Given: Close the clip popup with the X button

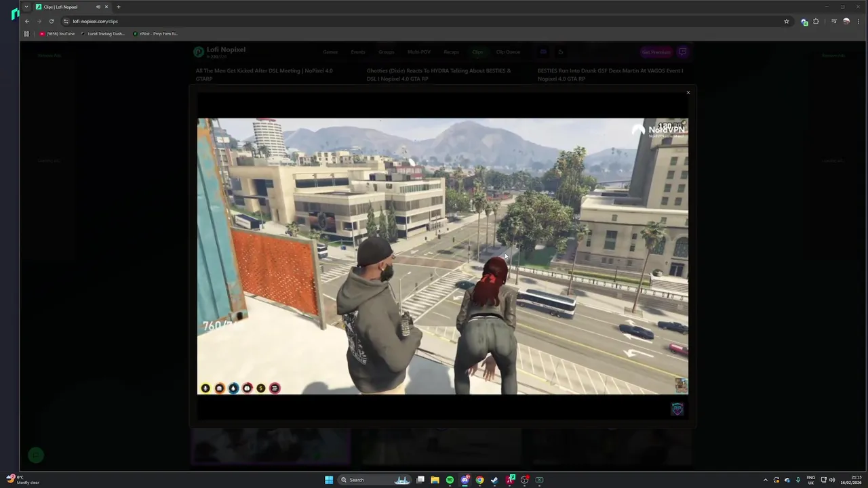Looking at the screenshot, I should tap(688, 93).
